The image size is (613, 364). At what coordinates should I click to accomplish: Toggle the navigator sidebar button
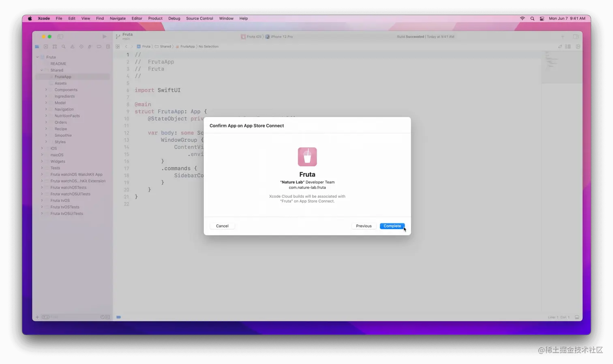[x=60, y=36]
